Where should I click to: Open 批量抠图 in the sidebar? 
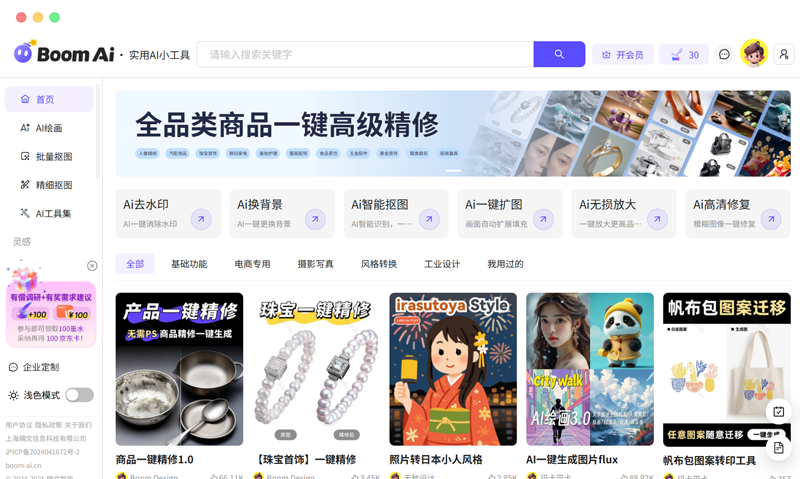[x=49, y=156]
